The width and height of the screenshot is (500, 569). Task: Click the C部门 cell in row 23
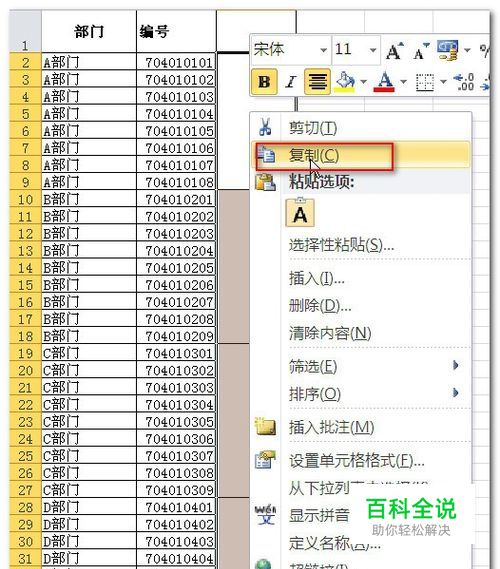pos(89,422)
